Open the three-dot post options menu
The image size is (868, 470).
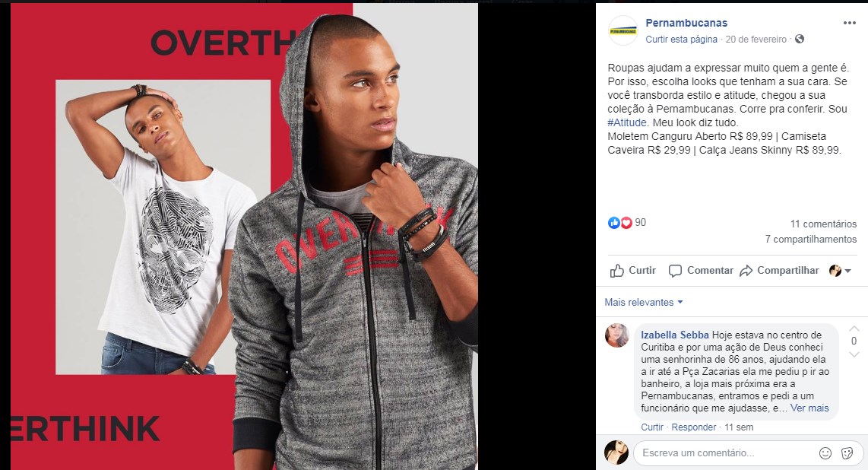pyautogui.click(x=849, y=24)
